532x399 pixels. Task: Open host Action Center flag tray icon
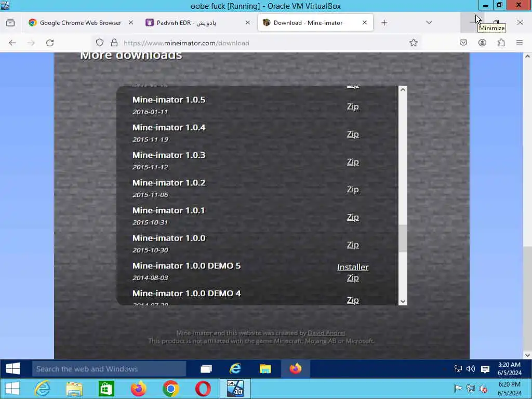click(x=458, y=389)
